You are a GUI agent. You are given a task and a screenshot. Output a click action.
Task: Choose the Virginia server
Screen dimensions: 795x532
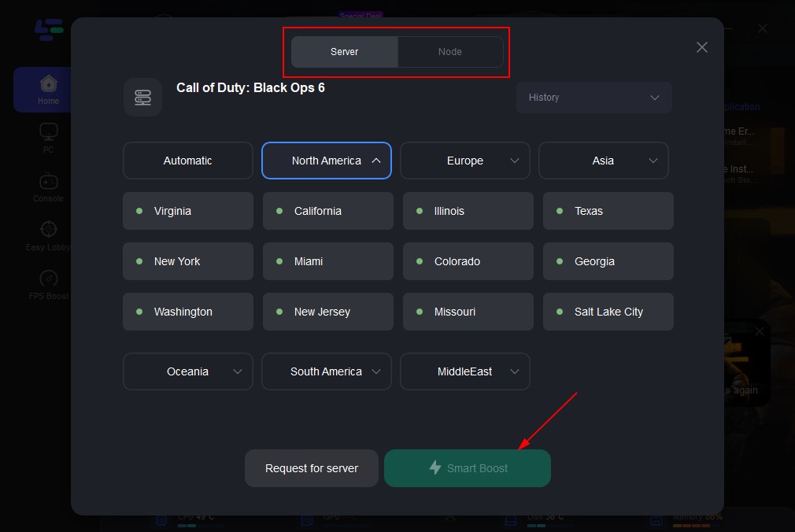(188, 211)
